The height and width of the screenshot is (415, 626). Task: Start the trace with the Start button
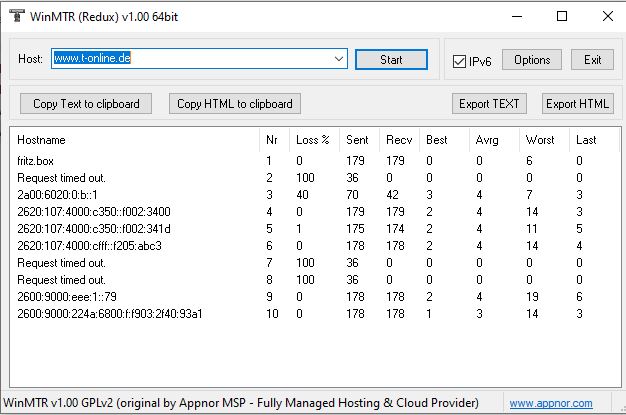(391, 60)
